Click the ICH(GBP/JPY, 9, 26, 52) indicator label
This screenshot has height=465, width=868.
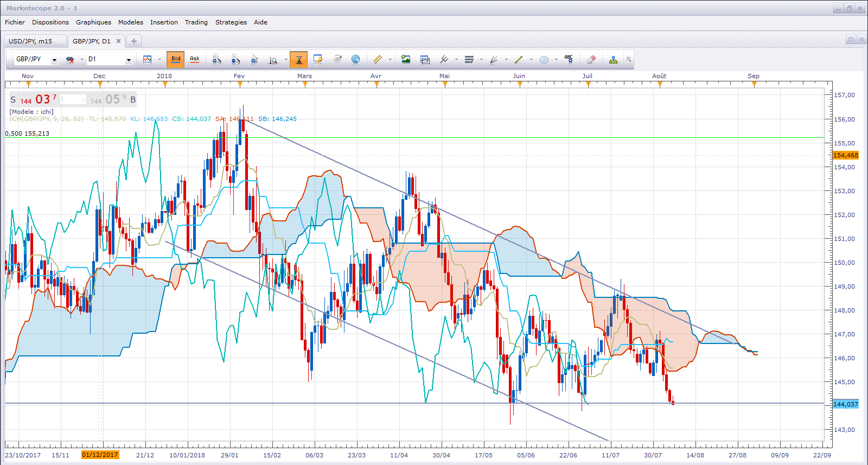pos(47,119)
